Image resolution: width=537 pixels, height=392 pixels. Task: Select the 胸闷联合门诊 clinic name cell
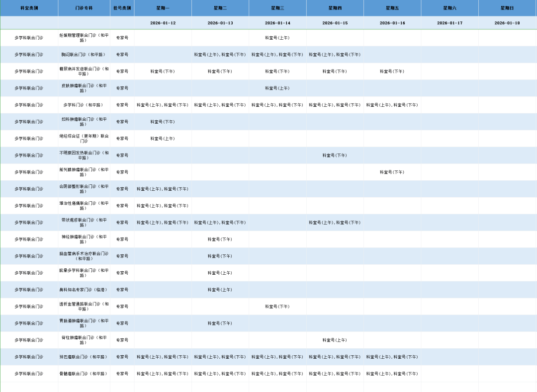coord(84,55)
